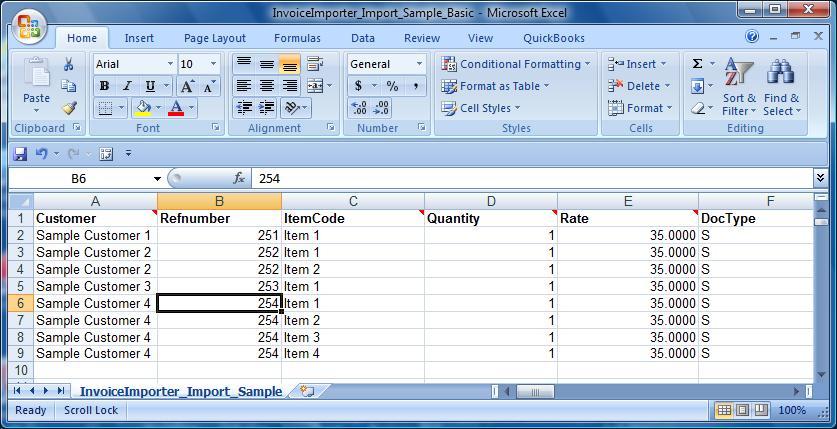Image resolution: width=837 pixels, height=429 pixels.
Task: Click the Fill down icon
Action: 698,86
